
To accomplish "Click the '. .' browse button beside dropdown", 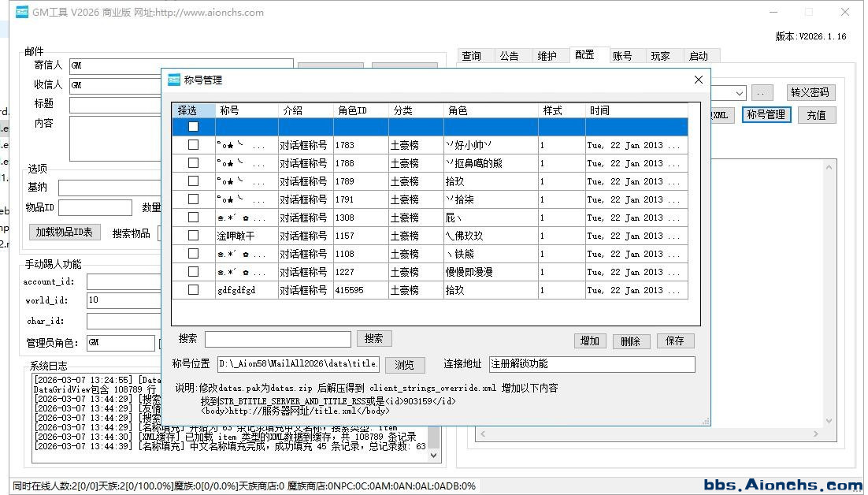I will [762, 93].
